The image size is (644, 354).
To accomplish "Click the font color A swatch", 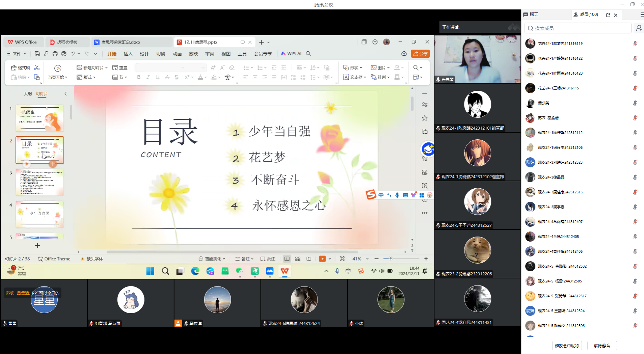I will pos(200,77).
